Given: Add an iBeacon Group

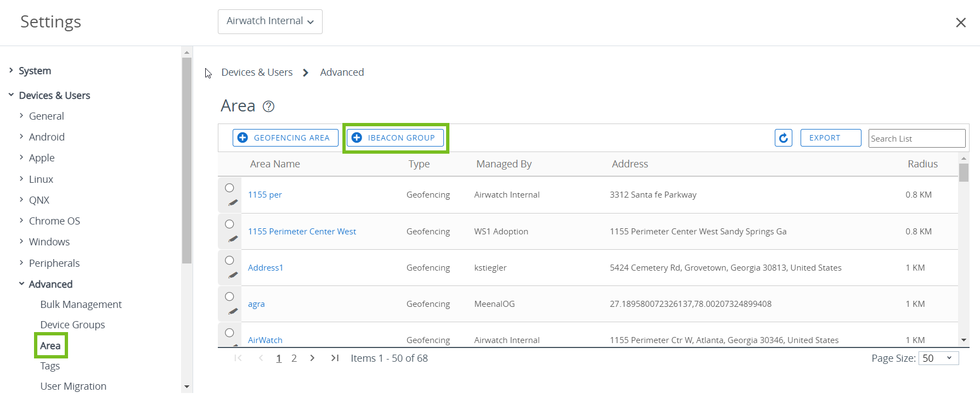Looking at the screenshot, I should 395,138.
